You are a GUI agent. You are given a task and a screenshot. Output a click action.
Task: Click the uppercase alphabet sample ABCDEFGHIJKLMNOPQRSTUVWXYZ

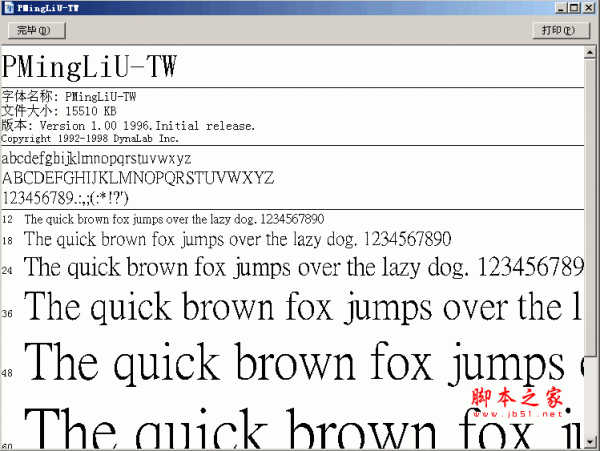[138, 178]
